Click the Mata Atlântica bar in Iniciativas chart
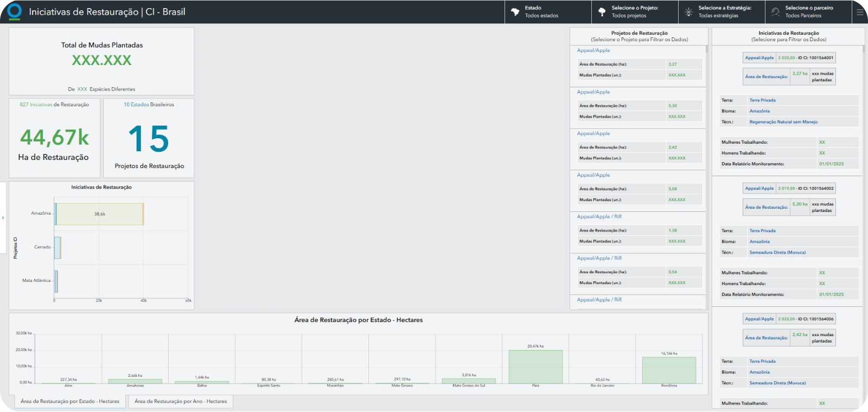Viewport: 868px width, 412px height. pyautogui.click(x=56, y=281)
